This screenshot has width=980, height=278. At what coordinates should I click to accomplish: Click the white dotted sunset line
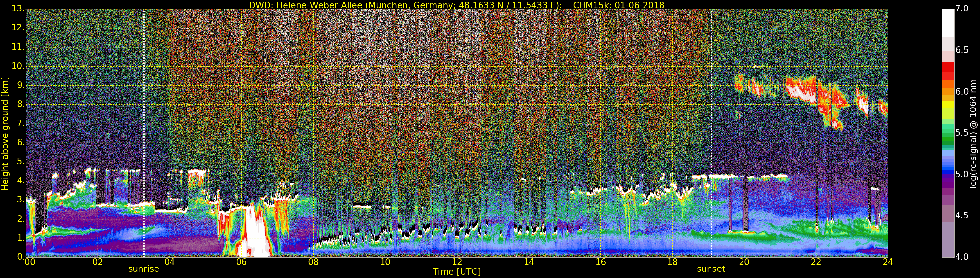(x=711, y=133)
